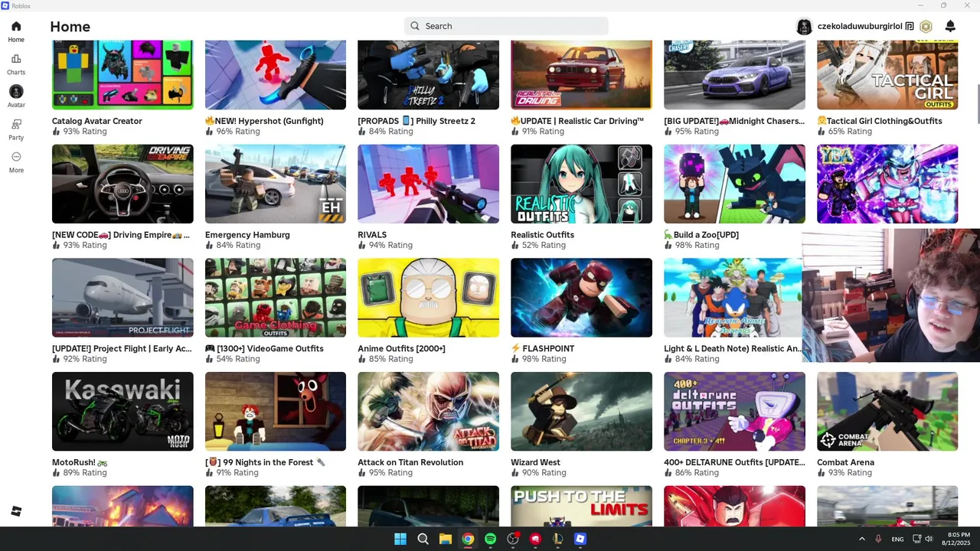The image size is (980, 551).
Task: Open Realistic Car Driving thumbnail
Action: tap(582, 75)
